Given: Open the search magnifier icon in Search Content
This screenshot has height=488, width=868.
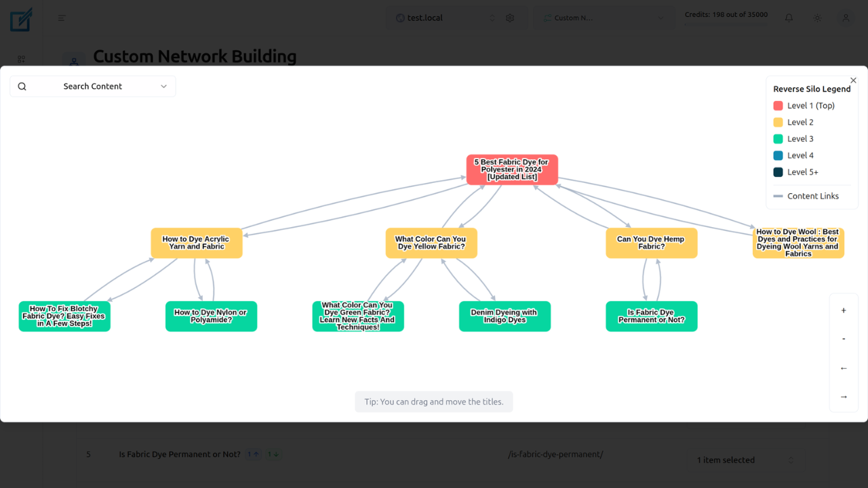Looking at the screenshot, I should pos(22,86).
